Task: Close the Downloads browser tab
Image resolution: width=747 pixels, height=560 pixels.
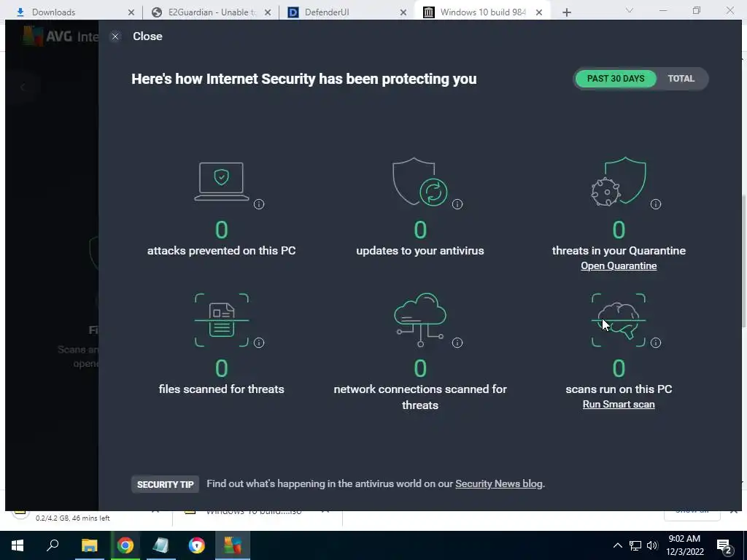Action: tap(131, 12)
